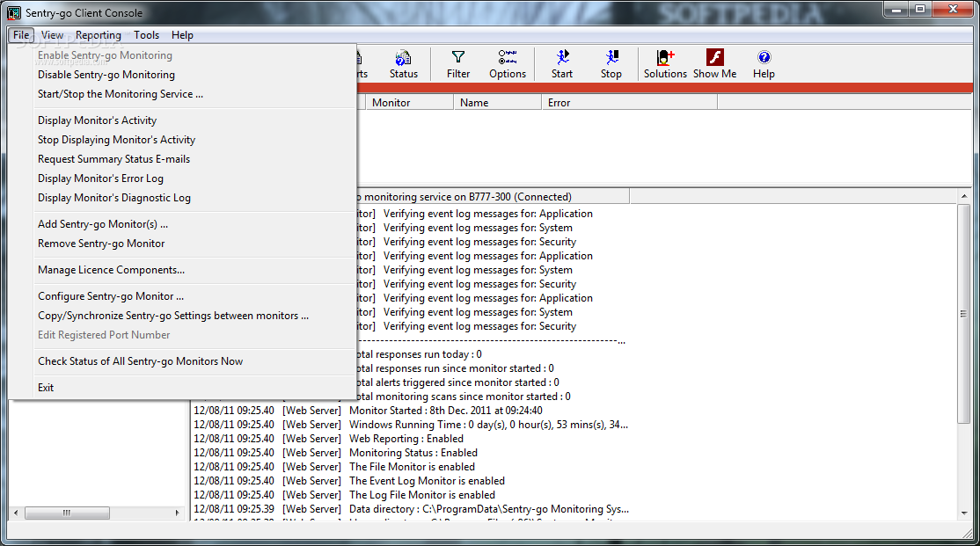Open the Help menu in menu bar
The height and width of the screenshot is (546, 980).
pyautogui.click(x=182, y=35)
